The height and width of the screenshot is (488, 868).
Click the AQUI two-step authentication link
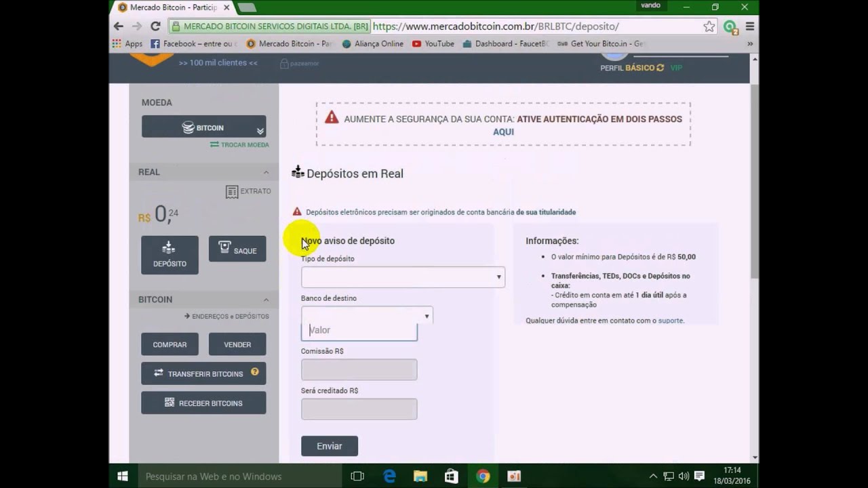click(503, 132)
